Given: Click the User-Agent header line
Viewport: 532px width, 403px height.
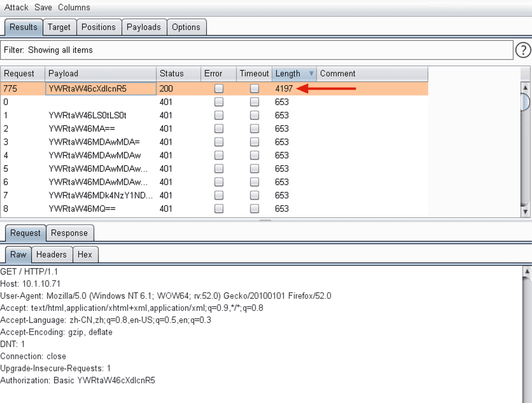Looking at the screenshot, I should (x=165, y=296).
